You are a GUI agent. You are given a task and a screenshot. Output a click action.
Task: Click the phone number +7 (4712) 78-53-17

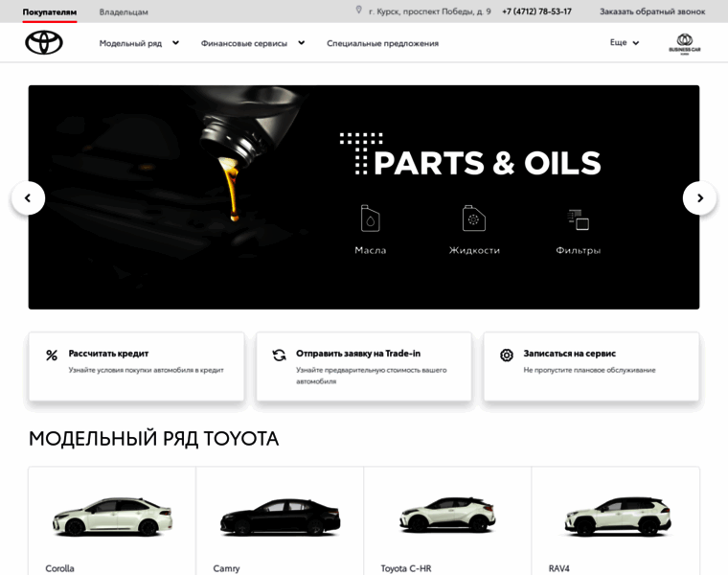(x=536, y=11)
